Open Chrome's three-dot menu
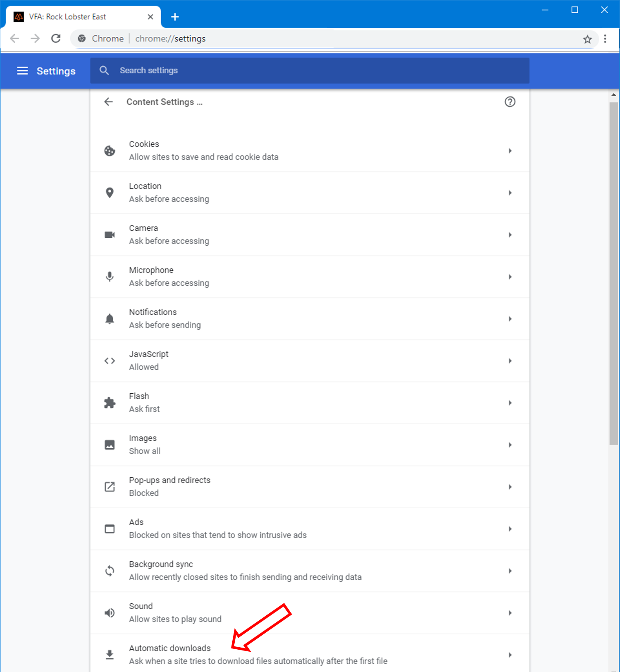Screen dimensions: 620x672 point(605,39)
